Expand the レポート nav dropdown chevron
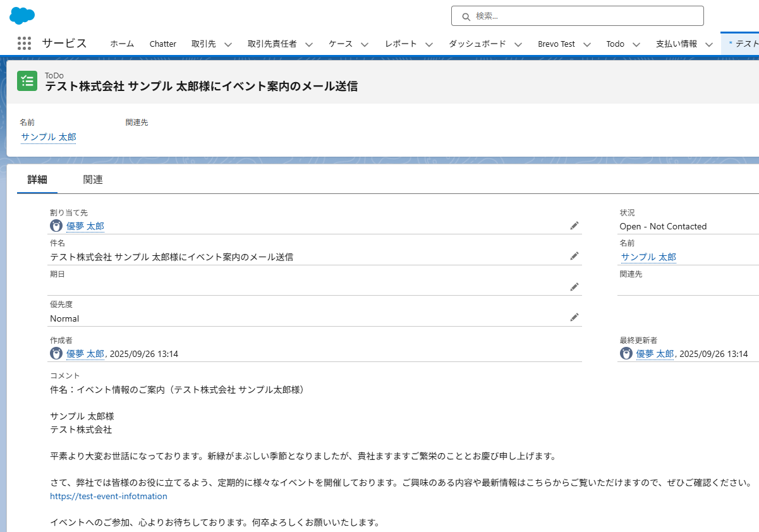The width and height of the screenshot is (759, 532). 429,44
